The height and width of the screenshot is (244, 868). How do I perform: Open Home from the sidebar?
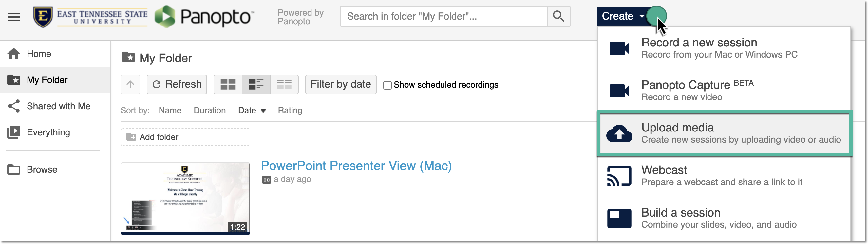coord(39,54)
